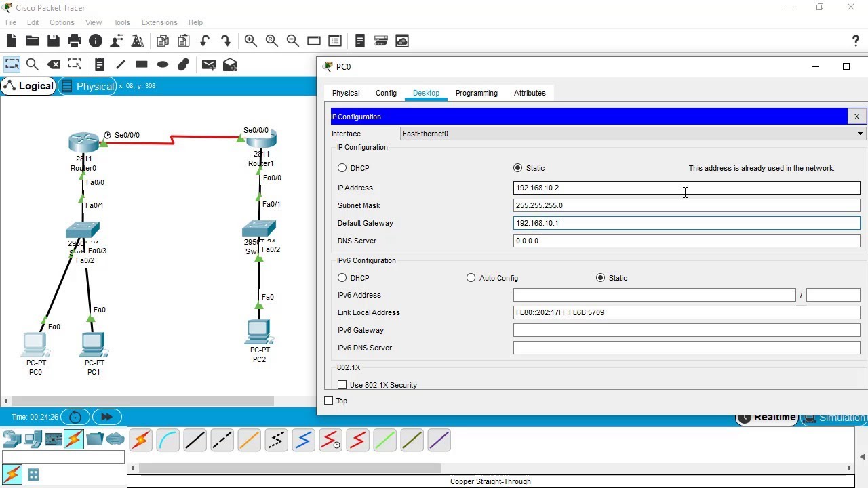Click the Fast Forward Time button
The width and height of the screenshot is (868, 488).
106,417
